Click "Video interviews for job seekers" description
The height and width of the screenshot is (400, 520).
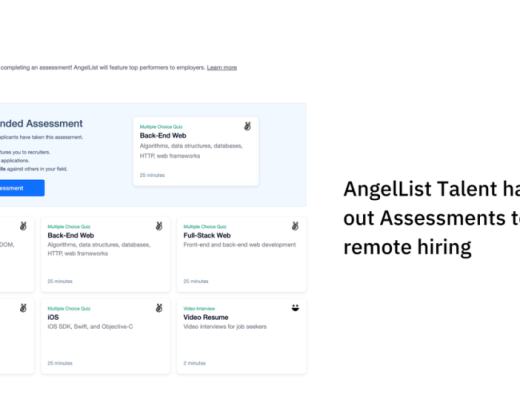[225, 327]
